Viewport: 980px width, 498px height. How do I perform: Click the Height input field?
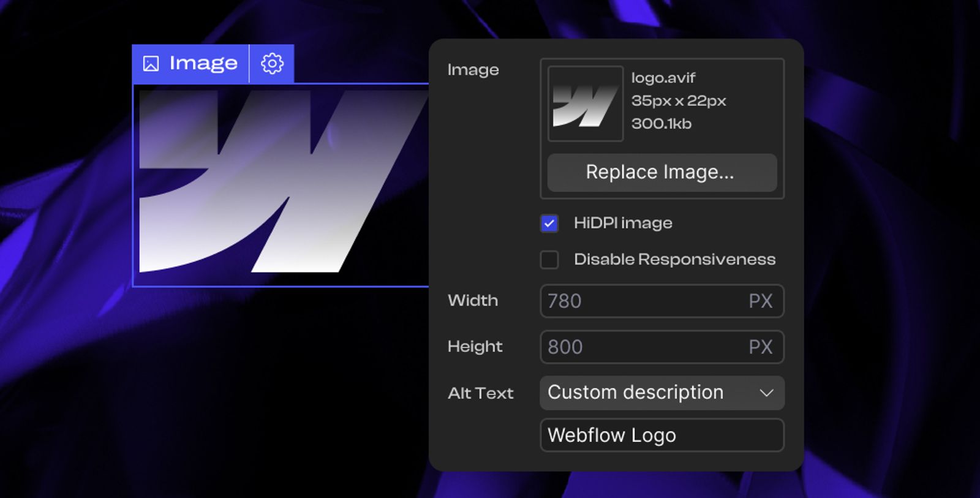click(662, 347)
